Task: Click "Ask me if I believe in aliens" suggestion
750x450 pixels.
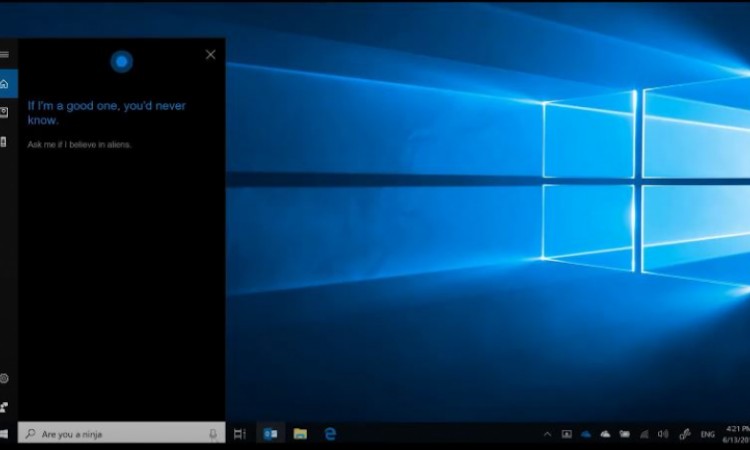Action: point(80,145)
